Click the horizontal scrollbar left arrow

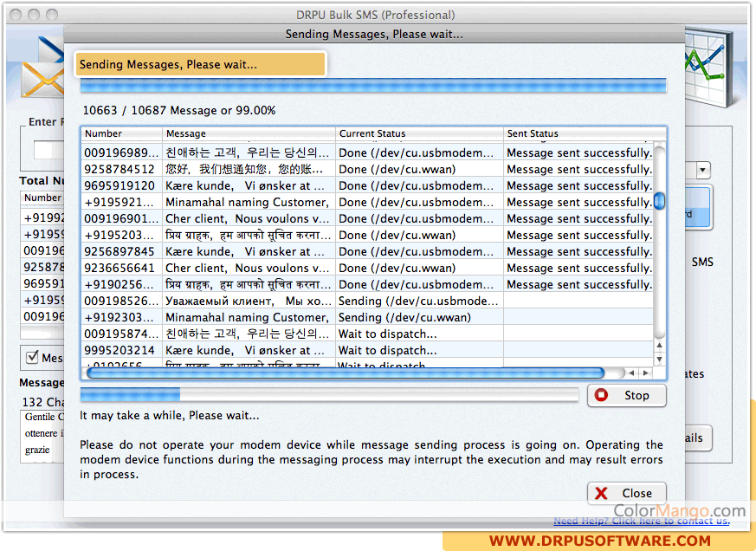(x=633, y=373)
